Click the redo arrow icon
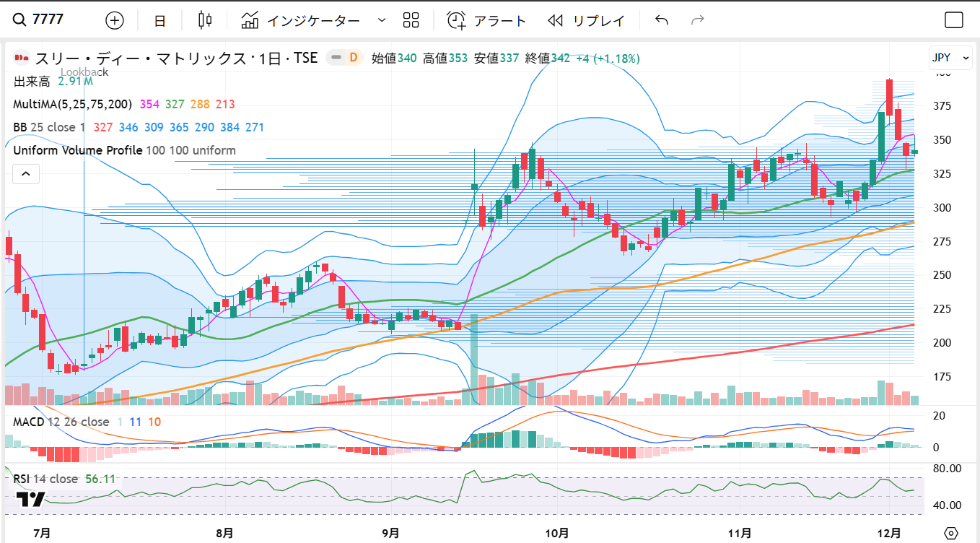The image size is (980, 543). pos(697,20)
